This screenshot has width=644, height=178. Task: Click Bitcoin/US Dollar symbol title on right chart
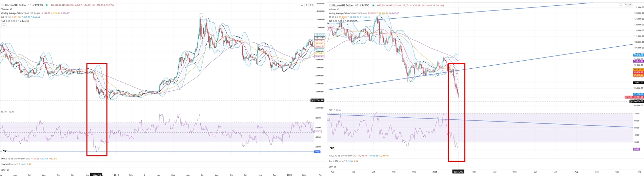tap(350, 5)
